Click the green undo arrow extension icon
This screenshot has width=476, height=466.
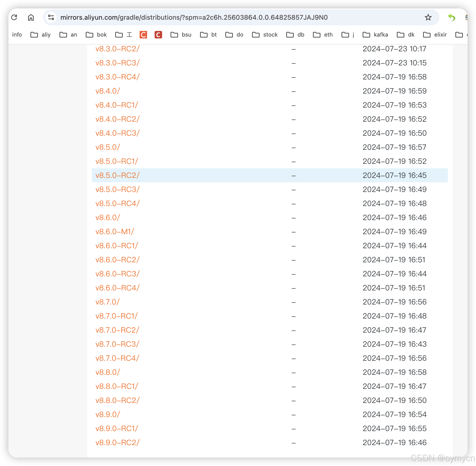point(451,17)
